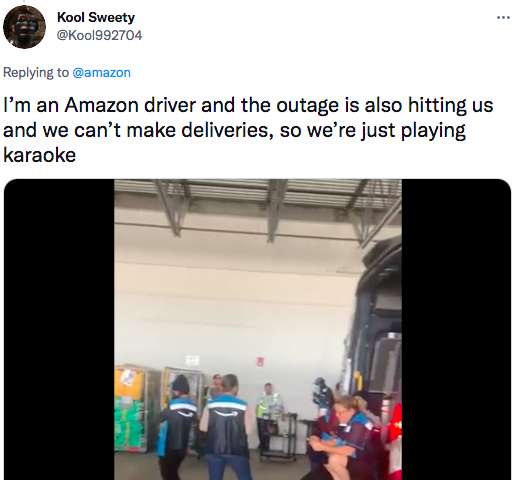The width and height of the screenshot is (515, 480).
Task: Click the beanie-wearing worker in Amazon vest
Action: (x=176, y=426)
